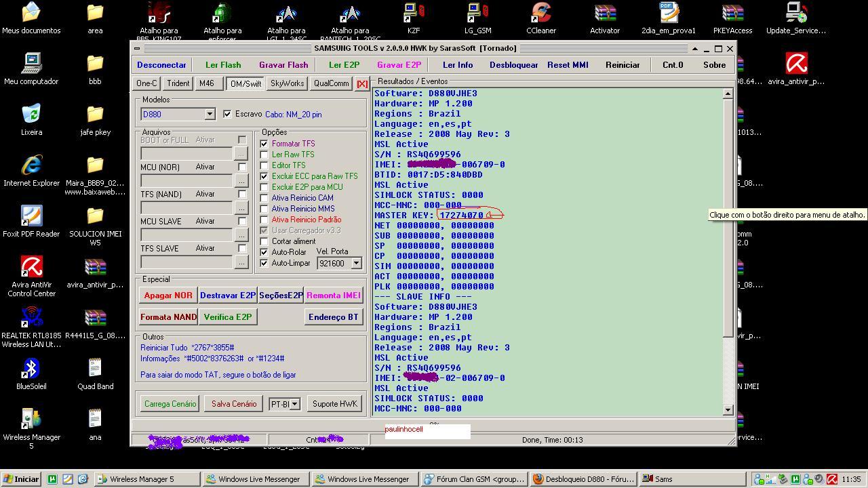Open the PT-BR language dropdown
Viewport: 868px width, 488px height.
tap(294, 404)
